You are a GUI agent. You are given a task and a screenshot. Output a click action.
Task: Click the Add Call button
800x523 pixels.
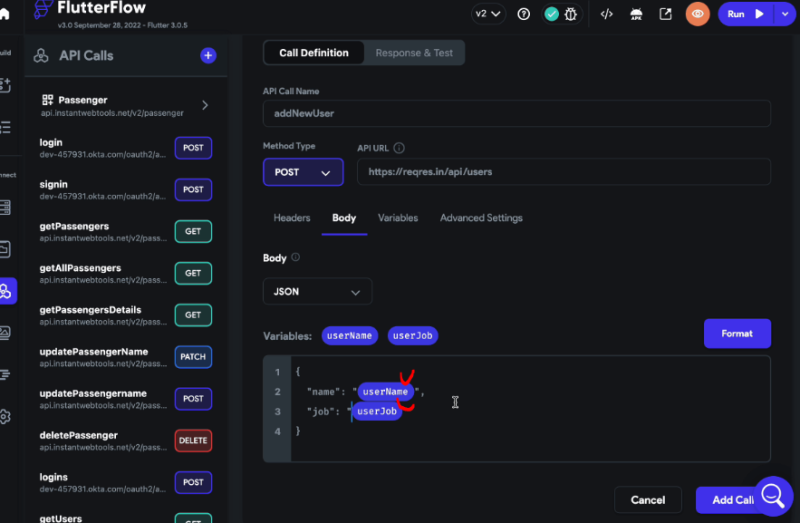tap(729, 500)
